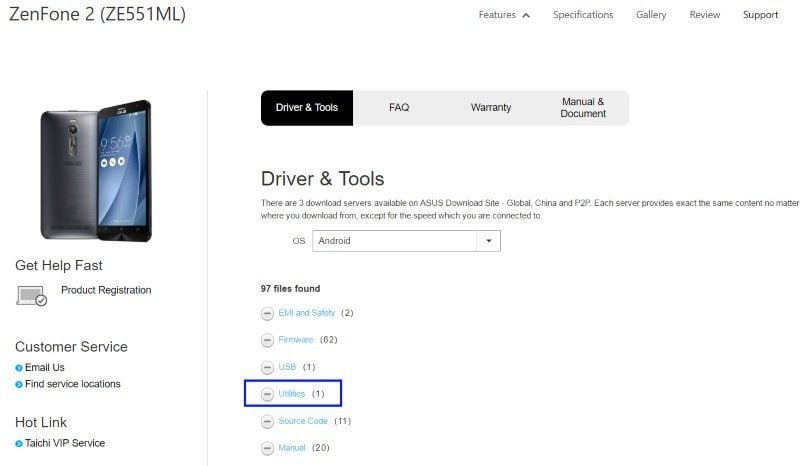Click the Hot Link heading
The width and height of the screenshot is (800, 466).
pyautogui.click(x=41, y=423)
